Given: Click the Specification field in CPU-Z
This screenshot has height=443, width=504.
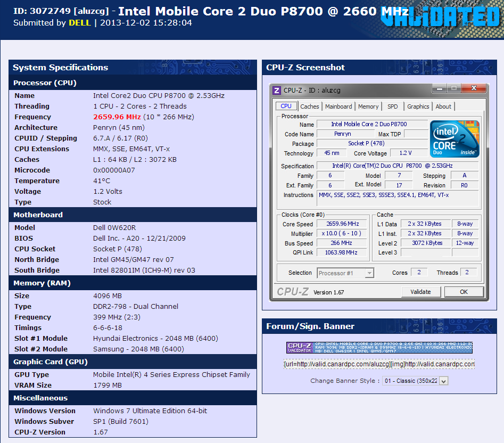Looking at the screenshot, I should point(398,166).
